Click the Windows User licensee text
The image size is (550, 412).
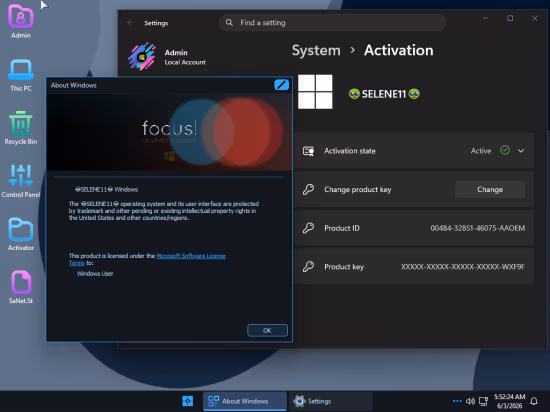click(x=95, y=273)
